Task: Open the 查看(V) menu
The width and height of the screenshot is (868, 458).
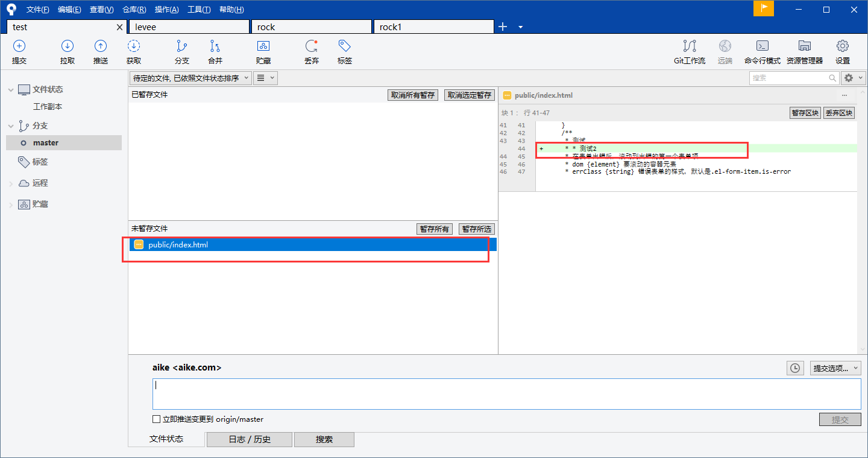Action: 101,10
